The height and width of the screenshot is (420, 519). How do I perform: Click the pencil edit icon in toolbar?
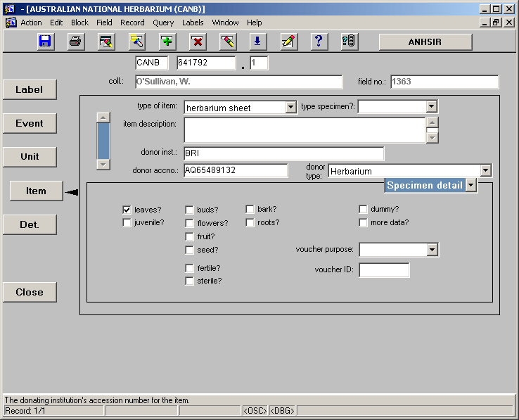coord(288,42)
